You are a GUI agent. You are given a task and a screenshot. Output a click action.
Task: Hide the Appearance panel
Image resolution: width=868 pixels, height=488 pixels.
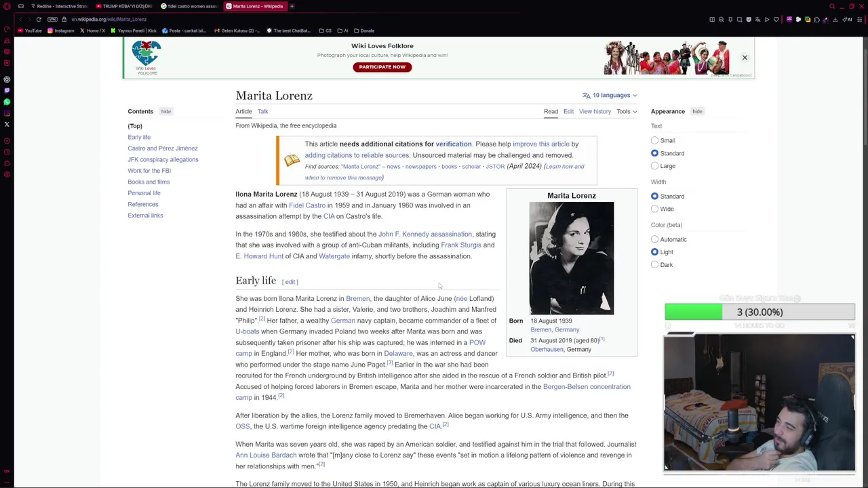click(x=697, y=111)
